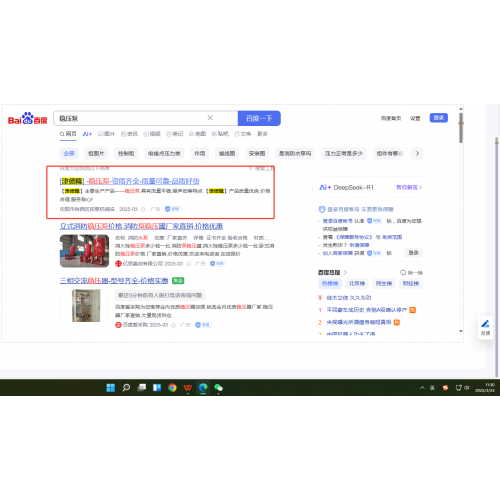The width and height of the screenshot is (500, 500).
Task: Refresh hot search with 换一换
Action: pos(412,273)
